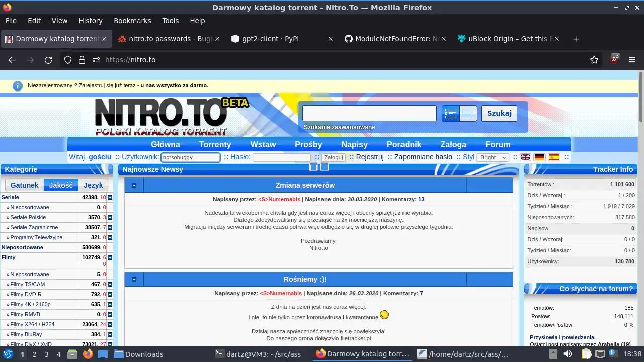Switch site language to German flag
The height and width of the screenshot is (362, 644).
[x=540, y=157]
